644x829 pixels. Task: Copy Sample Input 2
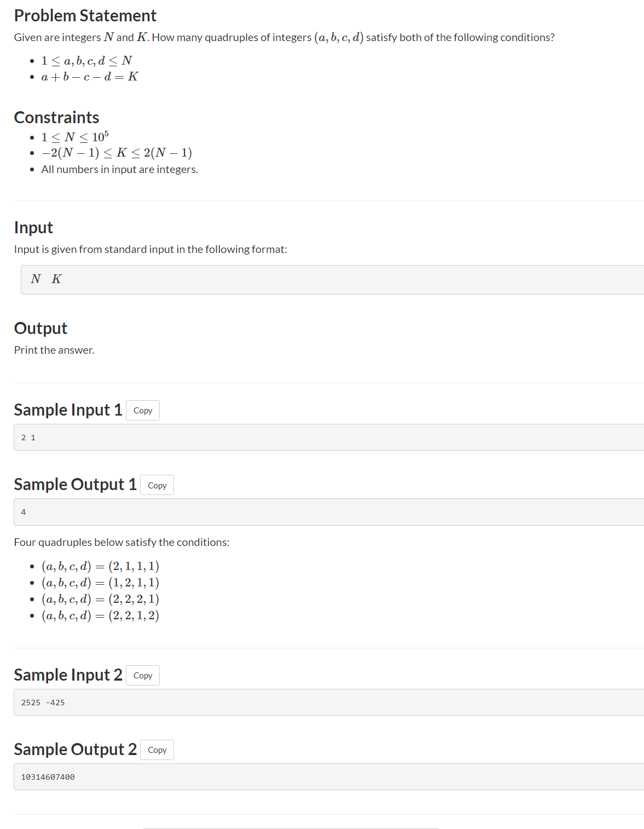[143, 675]
